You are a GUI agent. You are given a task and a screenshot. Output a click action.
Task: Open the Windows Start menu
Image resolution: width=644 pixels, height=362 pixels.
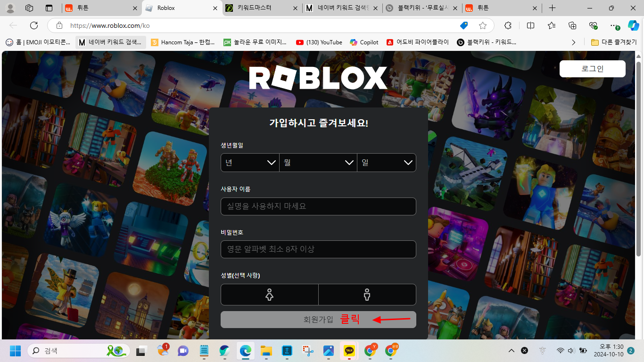click(16, 351)
